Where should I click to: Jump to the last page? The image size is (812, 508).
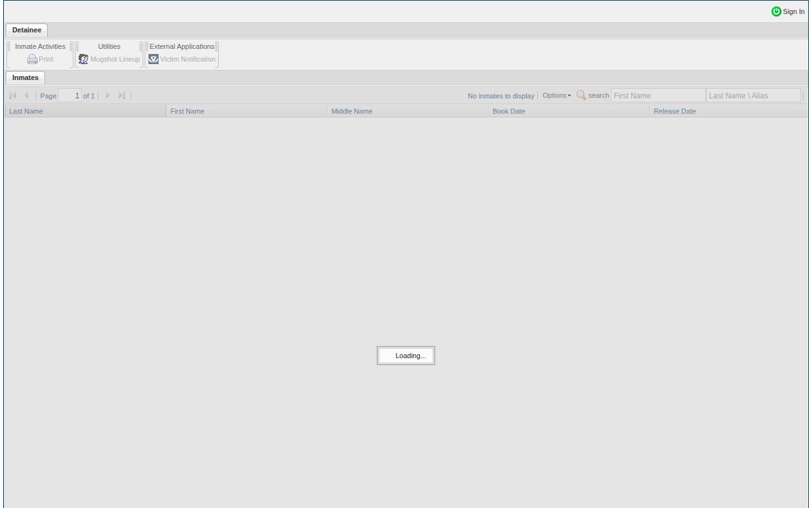(x=121, y=95)
